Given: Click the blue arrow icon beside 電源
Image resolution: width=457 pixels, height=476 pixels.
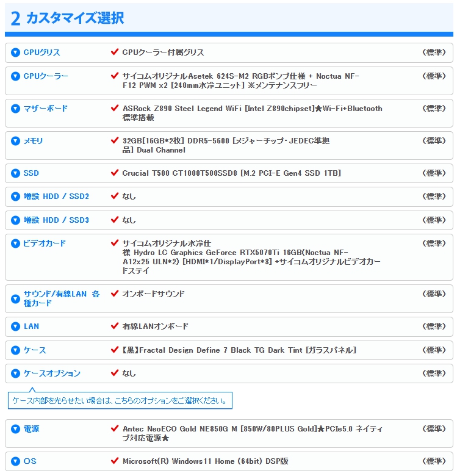Looking at the screenshot, I should pos(15,429).
